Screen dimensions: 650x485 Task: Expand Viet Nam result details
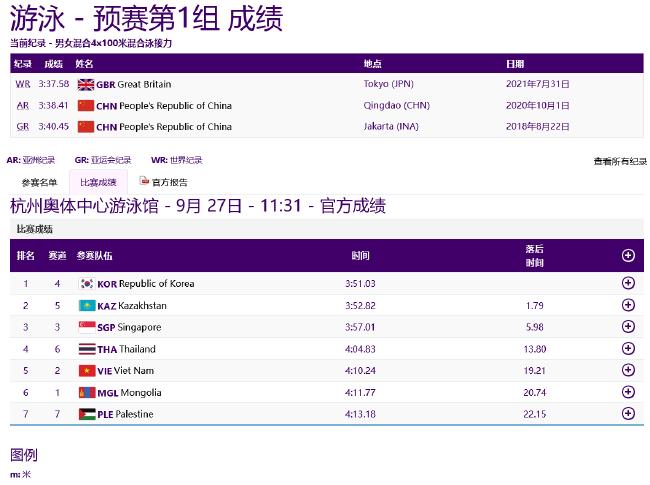tap(628, 370)
